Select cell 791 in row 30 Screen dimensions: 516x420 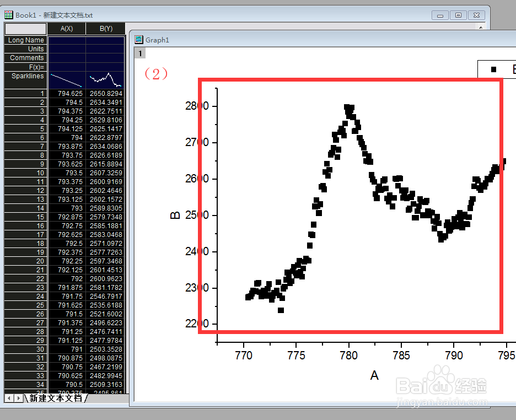click(67, 349)
